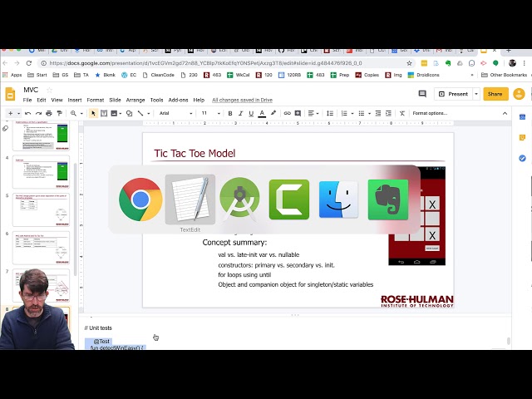
Task: Toggle bold formatting
Action: click(230, 113)
